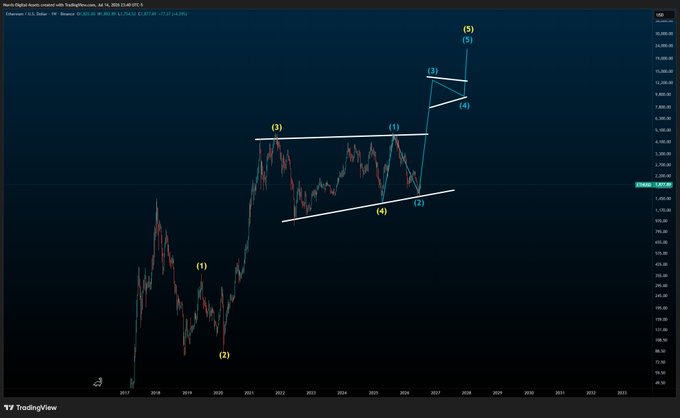Click the 2017 label on the time axis

click(124, 393)
